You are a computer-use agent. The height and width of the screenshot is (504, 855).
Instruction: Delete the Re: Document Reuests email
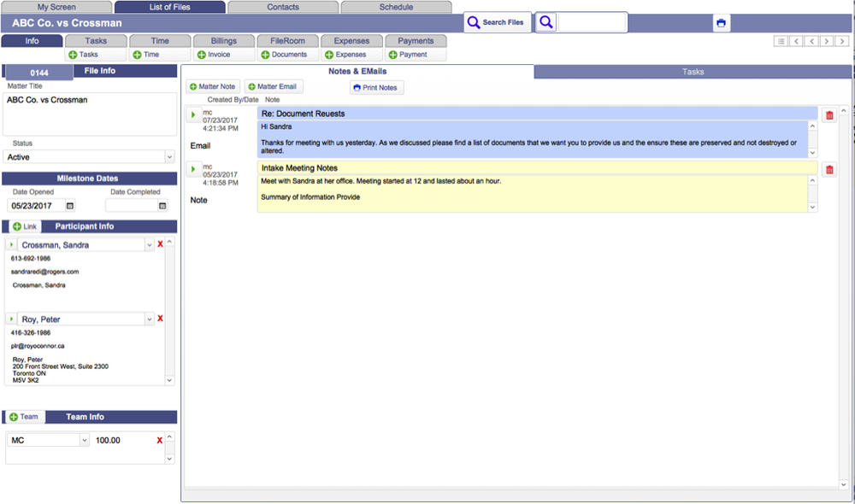tap(828, 114)
